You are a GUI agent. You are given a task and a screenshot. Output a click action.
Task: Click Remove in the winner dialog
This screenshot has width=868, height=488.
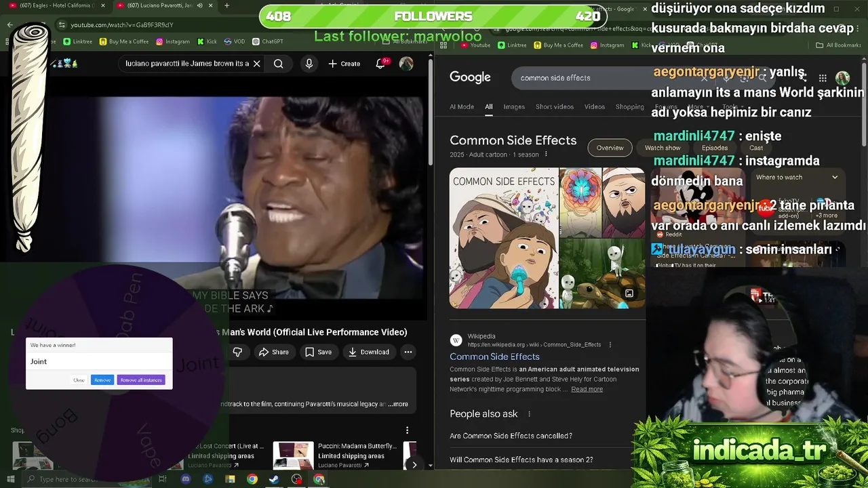102,380
